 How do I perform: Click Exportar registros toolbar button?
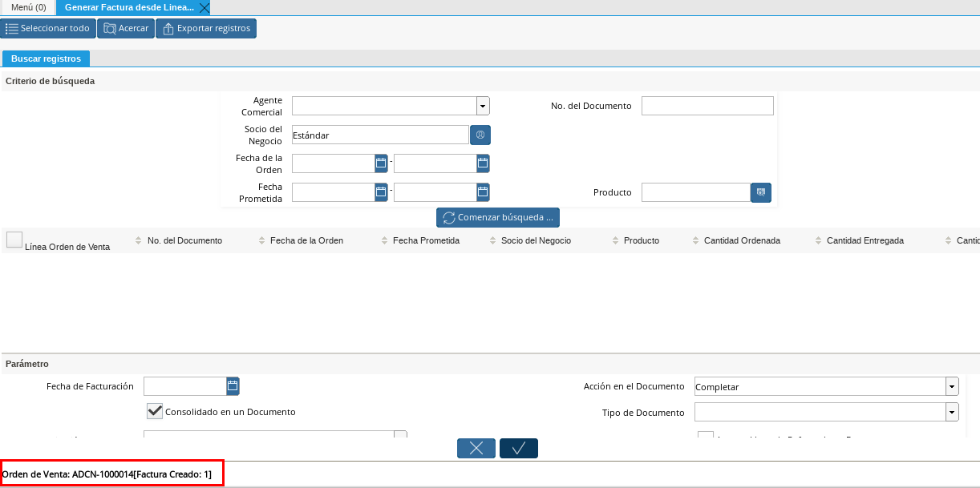point(206,29)
